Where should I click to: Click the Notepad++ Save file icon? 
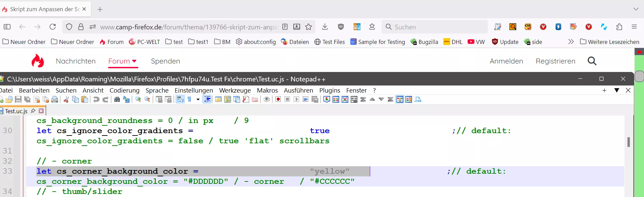18,99
